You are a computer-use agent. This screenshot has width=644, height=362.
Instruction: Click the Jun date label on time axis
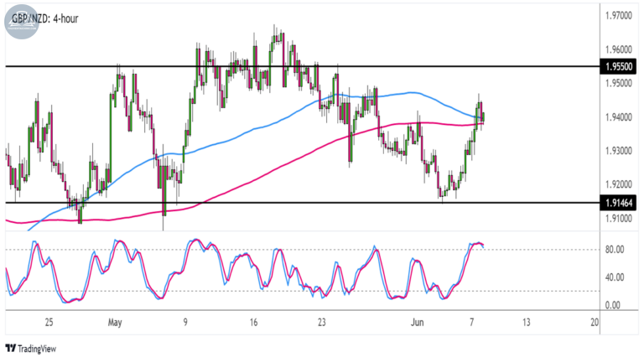tap(418, 323)
